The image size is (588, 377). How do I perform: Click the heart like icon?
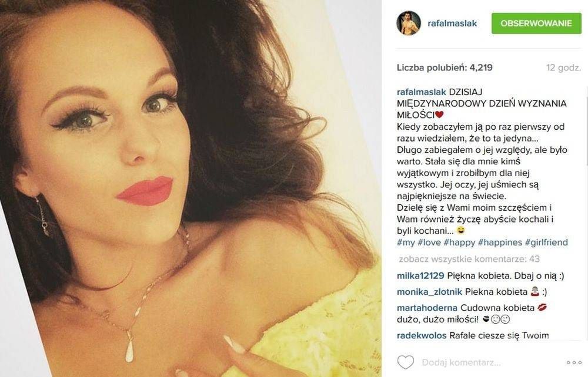pyautogui.click(x=405, y=362)
